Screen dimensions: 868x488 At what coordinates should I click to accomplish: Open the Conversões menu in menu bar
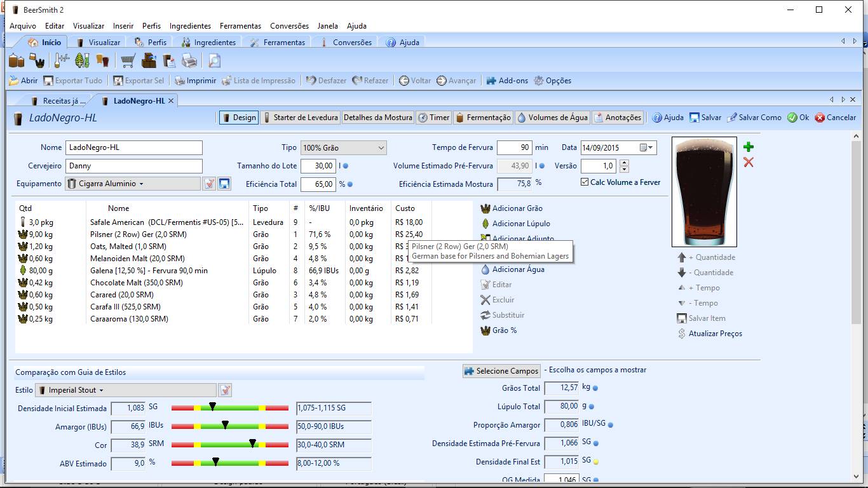pos(289,26)
